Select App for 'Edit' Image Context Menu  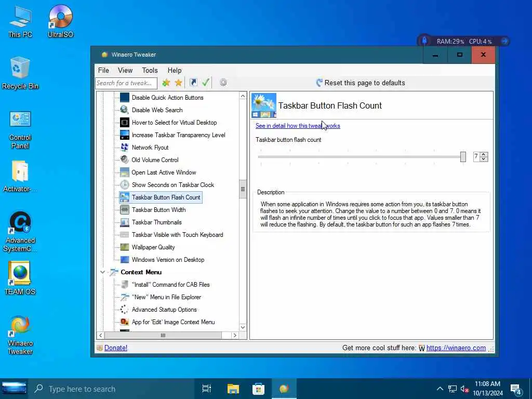pyautogui.click(x=173, y=322)
